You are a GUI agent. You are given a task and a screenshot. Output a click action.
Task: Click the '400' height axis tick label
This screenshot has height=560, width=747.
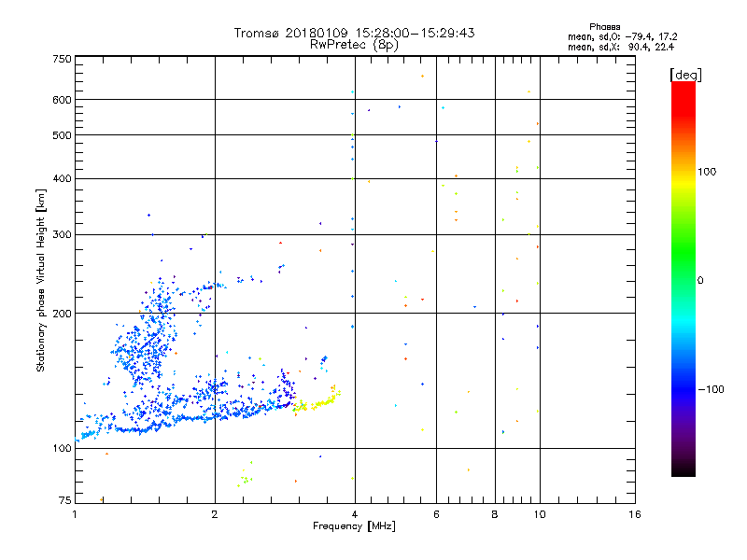pos(62,179)
